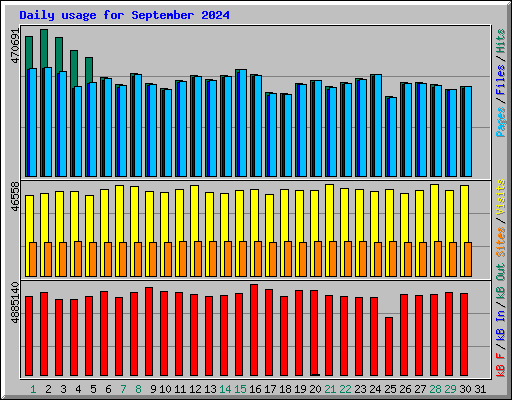Click the 'Sites' legend label
Screen dimensions: 512x400
click(x=500, y=241)
